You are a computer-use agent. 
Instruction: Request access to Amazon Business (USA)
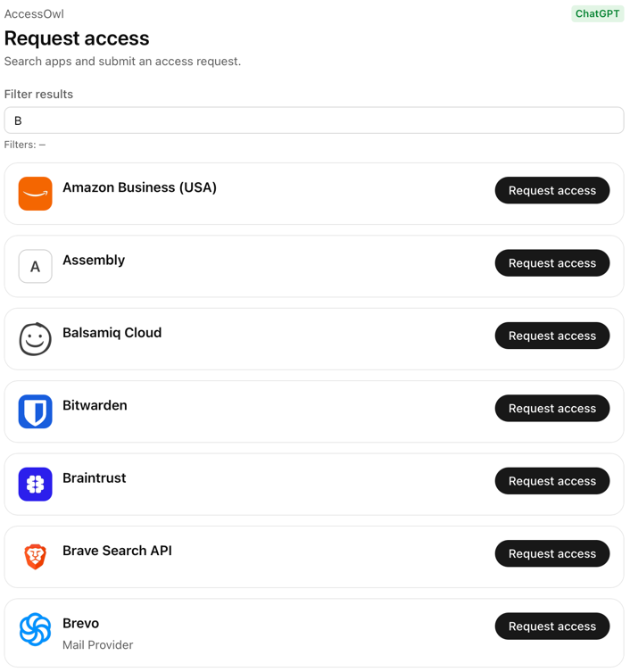[x=551, y=191]
